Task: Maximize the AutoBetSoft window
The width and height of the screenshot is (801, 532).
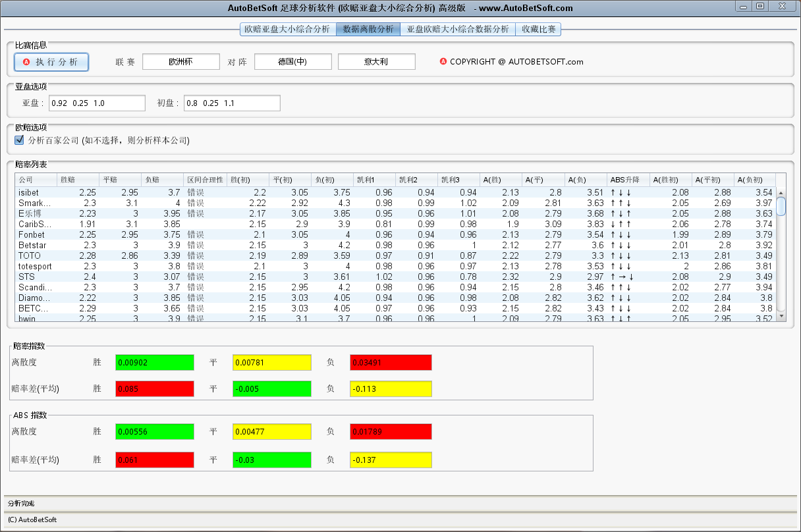Action: click(x=761, y=6)
